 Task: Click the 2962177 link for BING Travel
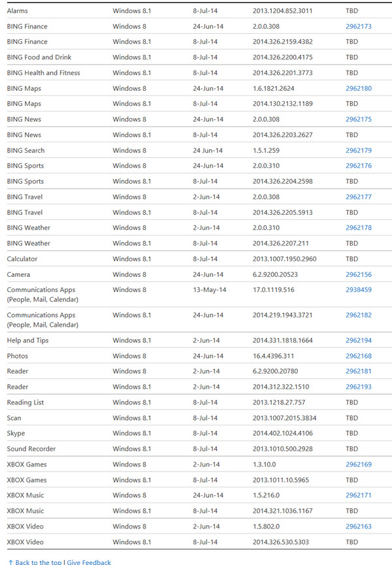[x=358, y=197]
